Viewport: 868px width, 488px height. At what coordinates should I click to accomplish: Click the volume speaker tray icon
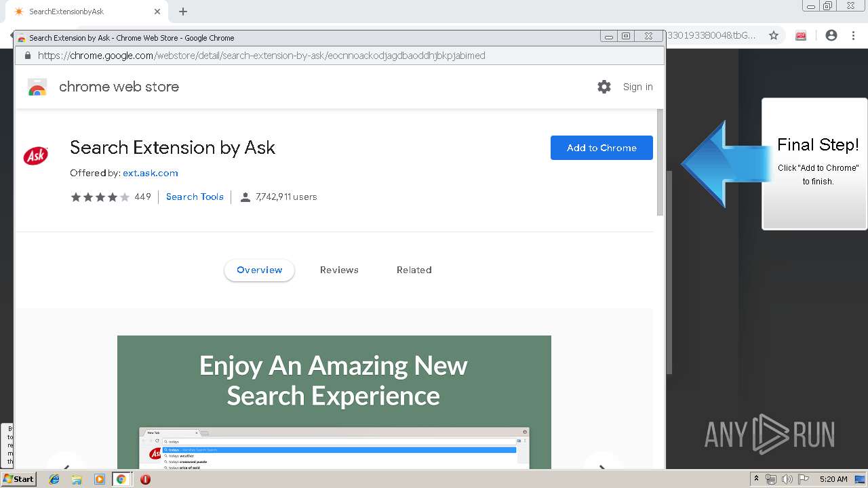coord(787,479)
